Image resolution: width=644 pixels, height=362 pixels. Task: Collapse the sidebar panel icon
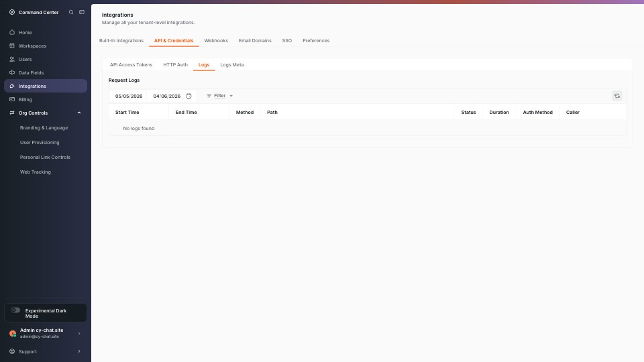click(x=82, y=12)
